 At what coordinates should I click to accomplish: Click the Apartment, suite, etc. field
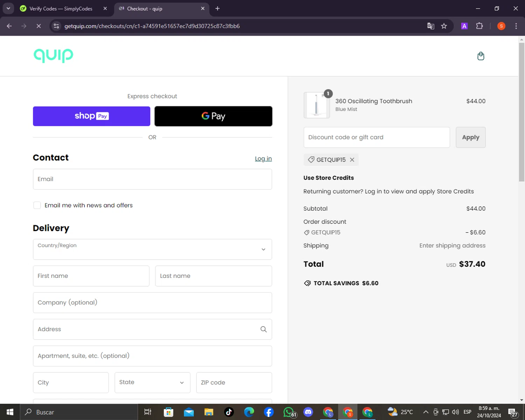(x=152, y=356)
